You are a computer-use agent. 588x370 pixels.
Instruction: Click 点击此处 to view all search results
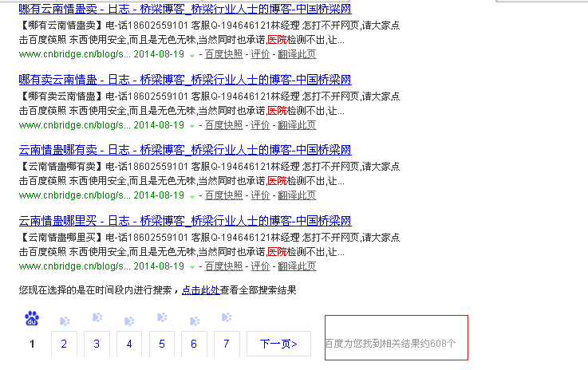200,290
